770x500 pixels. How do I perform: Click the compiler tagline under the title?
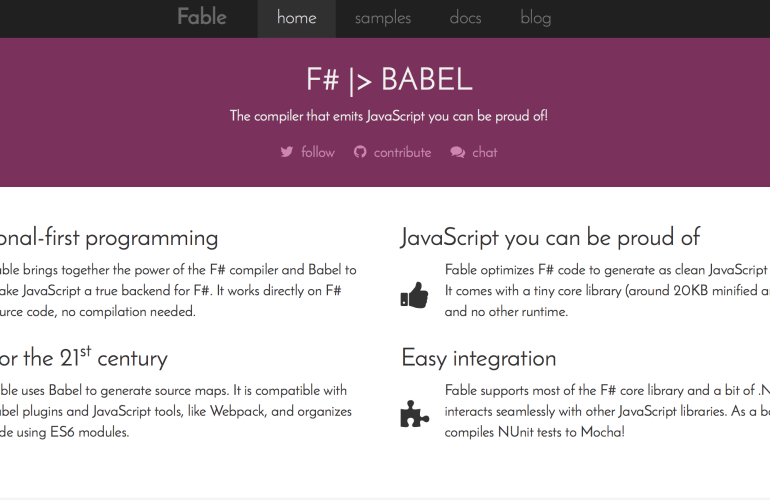(389, 116)
